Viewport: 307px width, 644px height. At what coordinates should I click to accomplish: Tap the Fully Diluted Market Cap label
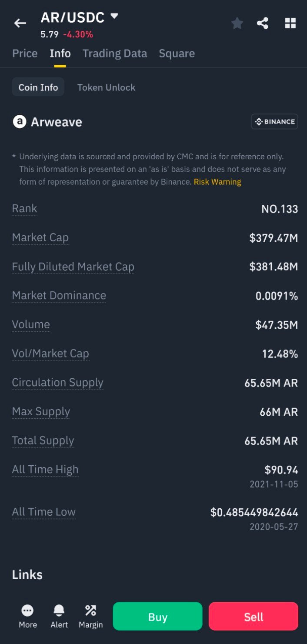point(73,267)
